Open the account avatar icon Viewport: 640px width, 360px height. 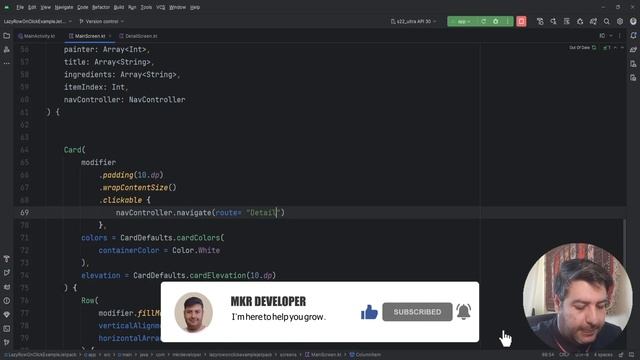633,21
